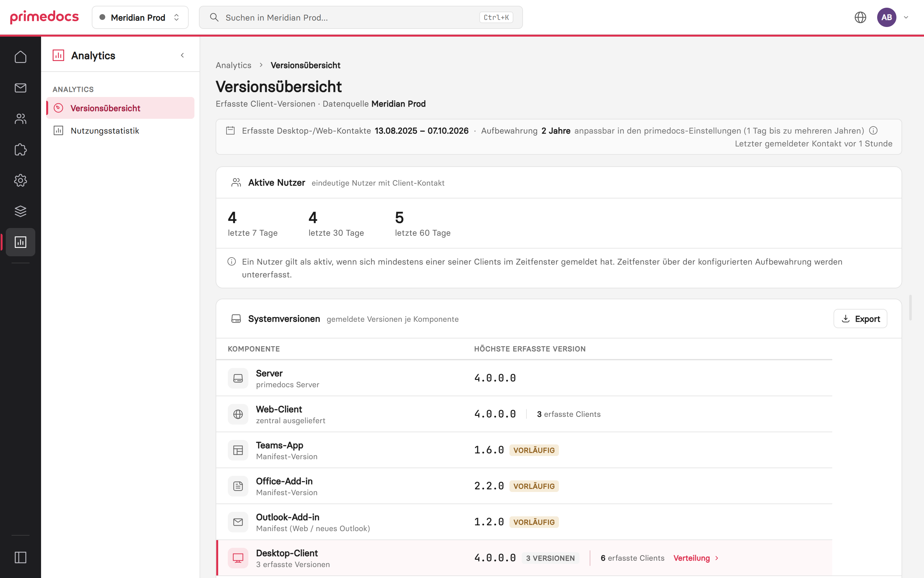Image resolution: width=924 pixels, height=578 pixels.
Task: Select Nutzungsstatistik in the Analytics menu
Action: tap(120, 131)
